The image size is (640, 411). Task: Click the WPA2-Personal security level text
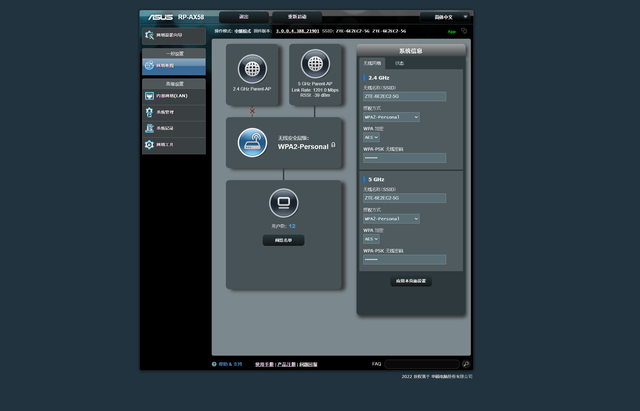303,147
